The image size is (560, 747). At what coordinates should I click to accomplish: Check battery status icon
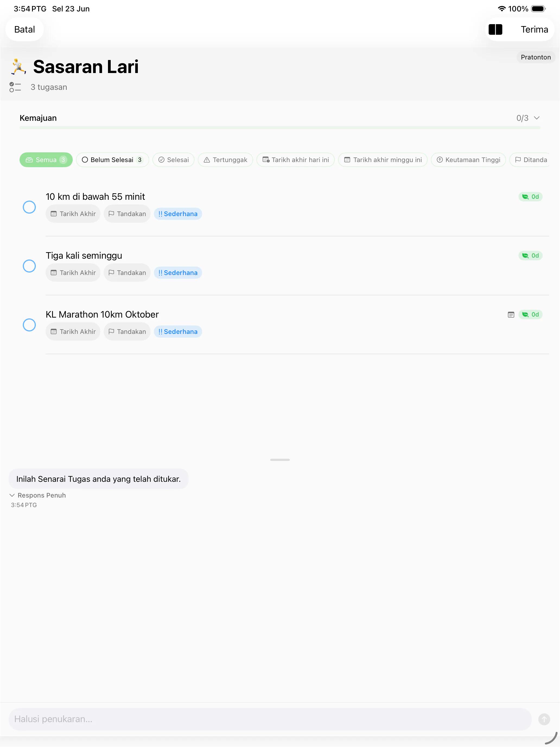point(538,9)
